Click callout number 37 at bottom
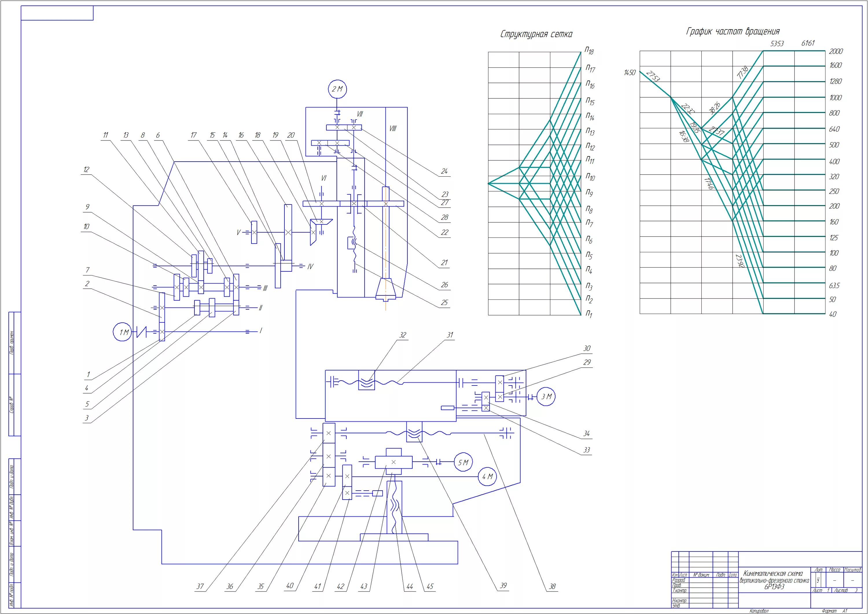 point(200,586)
